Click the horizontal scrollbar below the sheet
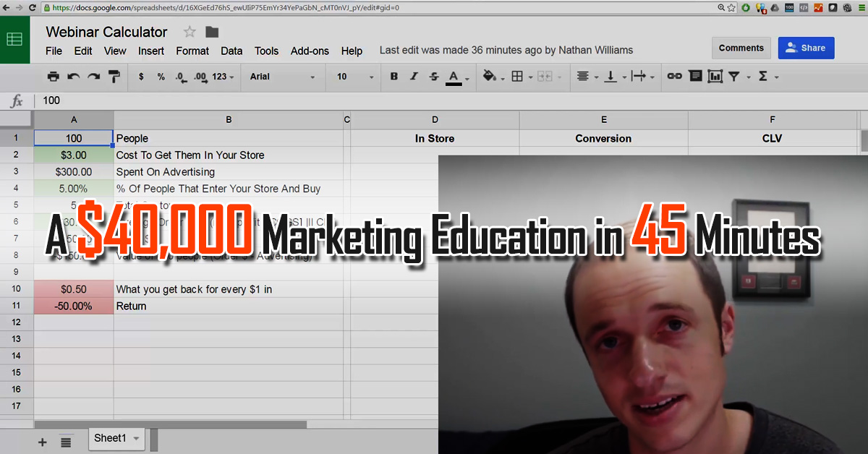 171,424
